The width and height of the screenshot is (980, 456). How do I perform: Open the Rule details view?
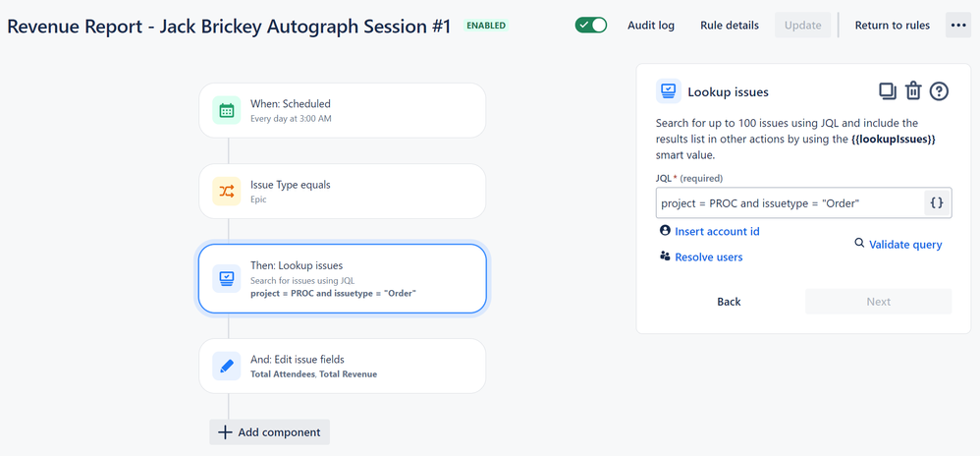click(x=730, y=26)
